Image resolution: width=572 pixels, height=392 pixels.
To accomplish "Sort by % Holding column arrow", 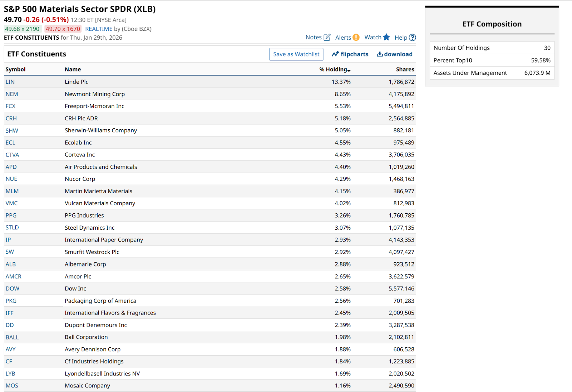I will tap(349, 70).
